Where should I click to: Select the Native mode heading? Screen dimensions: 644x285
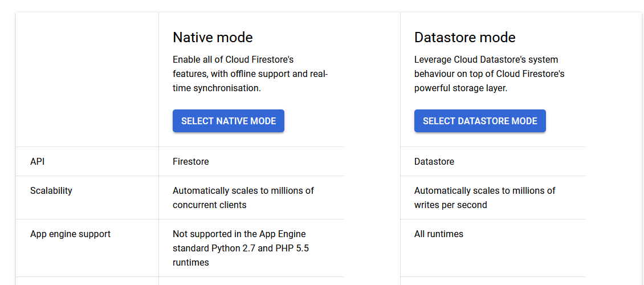213,38
